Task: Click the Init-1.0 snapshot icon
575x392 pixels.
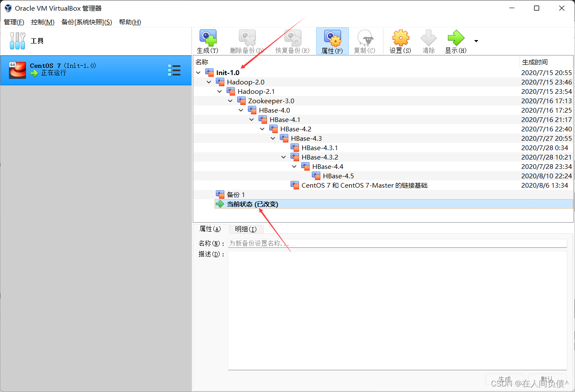Action: click(x=209, y=73)
